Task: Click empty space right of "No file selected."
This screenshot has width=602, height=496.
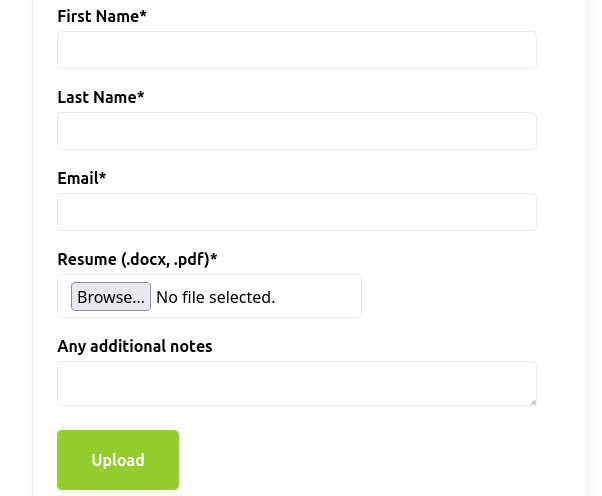Action: pos(318,297)
